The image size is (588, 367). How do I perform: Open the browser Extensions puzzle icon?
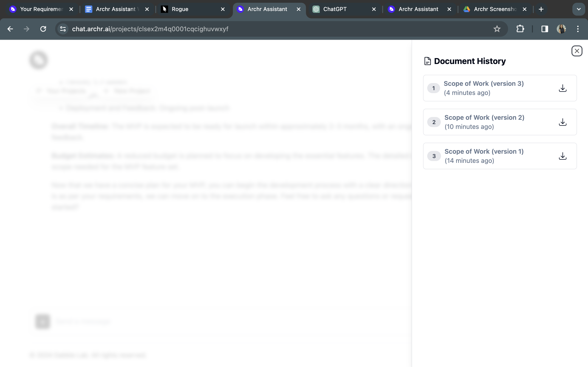point(520,29)
